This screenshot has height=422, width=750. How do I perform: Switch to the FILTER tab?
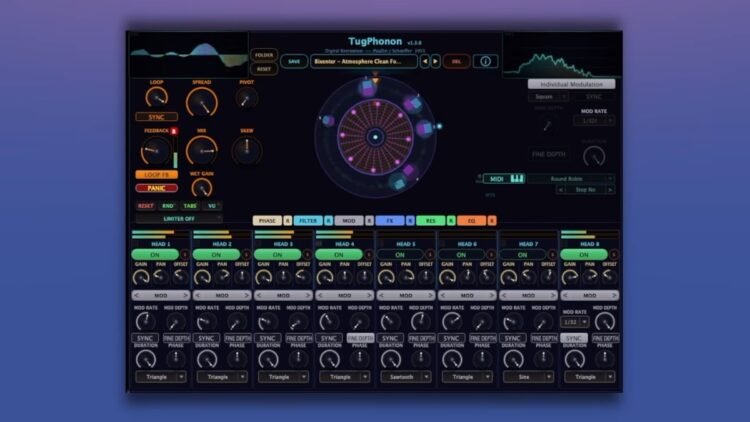pos(308,221)
